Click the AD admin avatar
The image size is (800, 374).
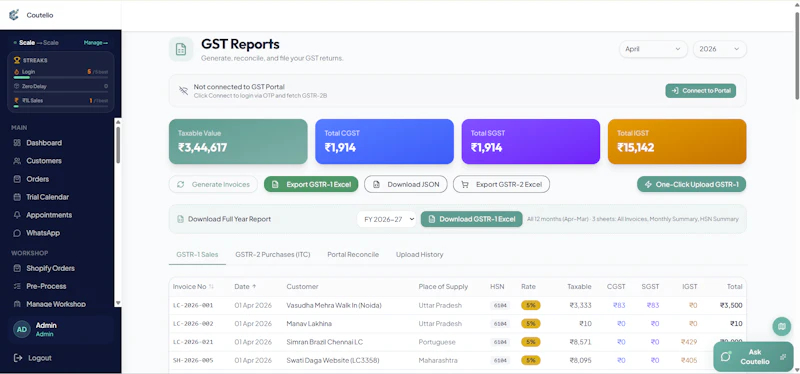[x=22, y=330]
